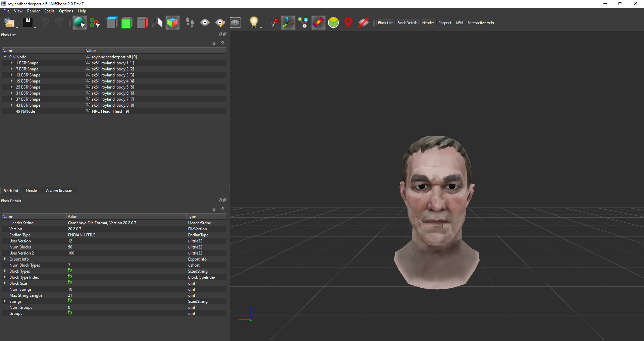This screenshot has height=341, width=644.
Task: Expand the 25 BSTriShape row
Action: [x=11, y=87]
